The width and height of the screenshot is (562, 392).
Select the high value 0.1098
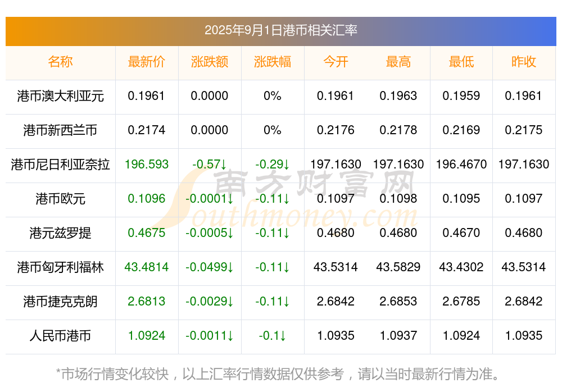point(398,198)
